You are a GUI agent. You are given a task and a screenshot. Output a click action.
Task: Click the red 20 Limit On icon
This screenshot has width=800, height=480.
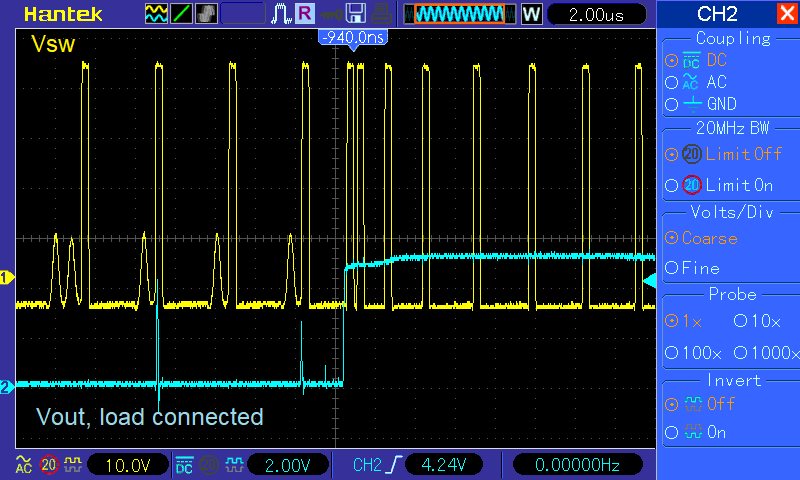[692, 185]
